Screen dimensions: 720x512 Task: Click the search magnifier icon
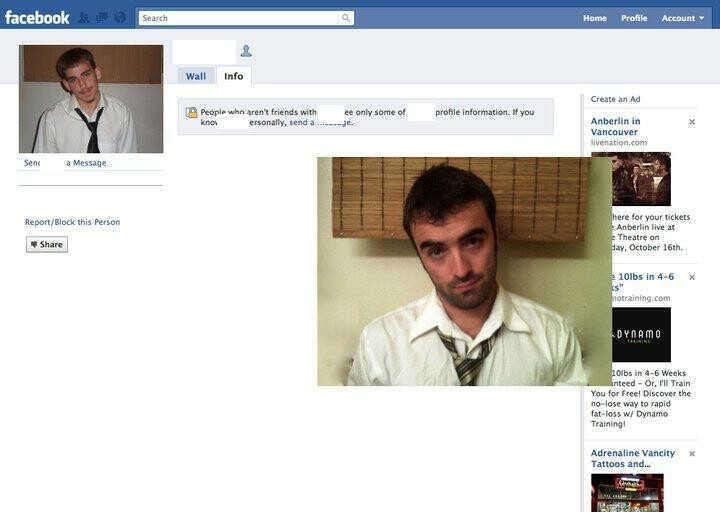[x=346, y=18]
